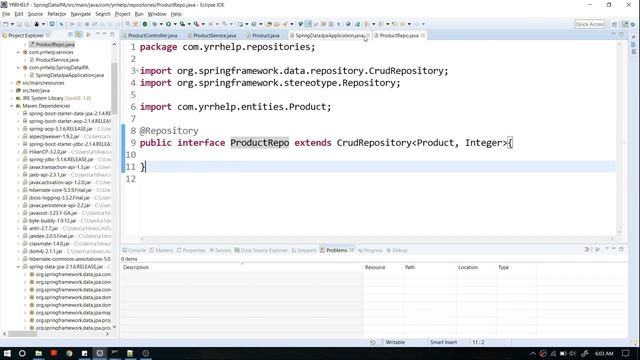The image size is (640, 360).
Task: Open the External Tools dropdown arrow
Action: [203, 24]
